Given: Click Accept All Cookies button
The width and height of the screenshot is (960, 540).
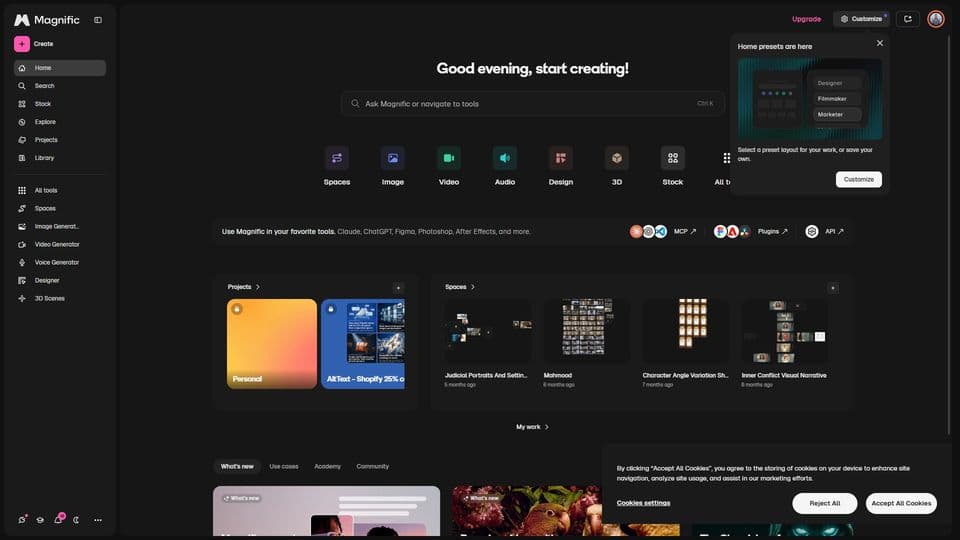Looking at the screenshot, I should pyautogui.click(x=901, y=503).
